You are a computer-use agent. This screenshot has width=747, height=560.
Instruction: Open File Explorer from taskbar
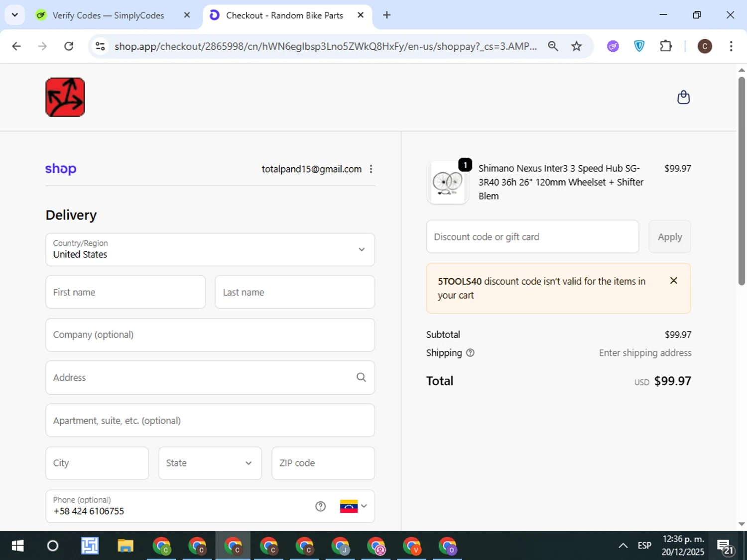125,546
